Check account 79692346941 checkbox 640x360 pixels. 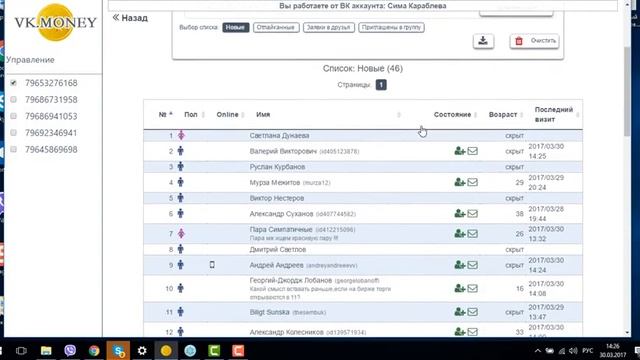(13, 133)
